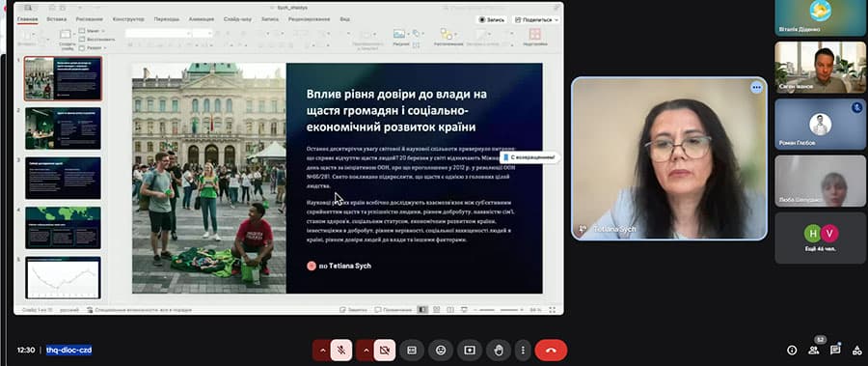Select slide 2 thumbnail

coord(63,128)
